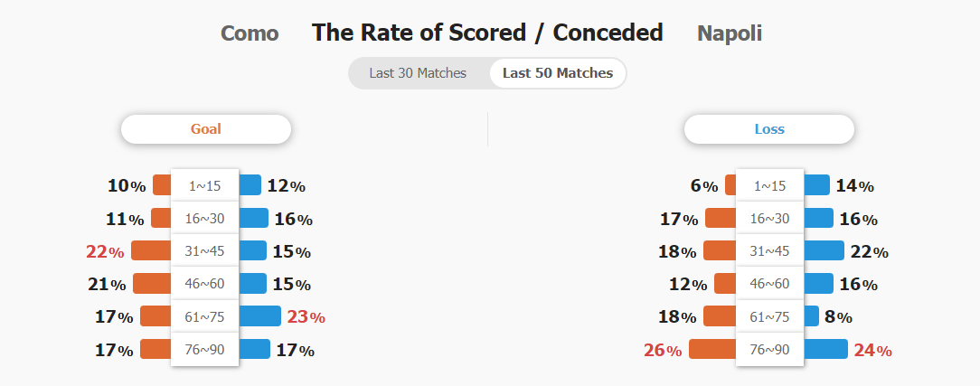Click the Napoli team name
This screenshot has width=980, height=386.
pyautogui.click(x=730, y=33)
